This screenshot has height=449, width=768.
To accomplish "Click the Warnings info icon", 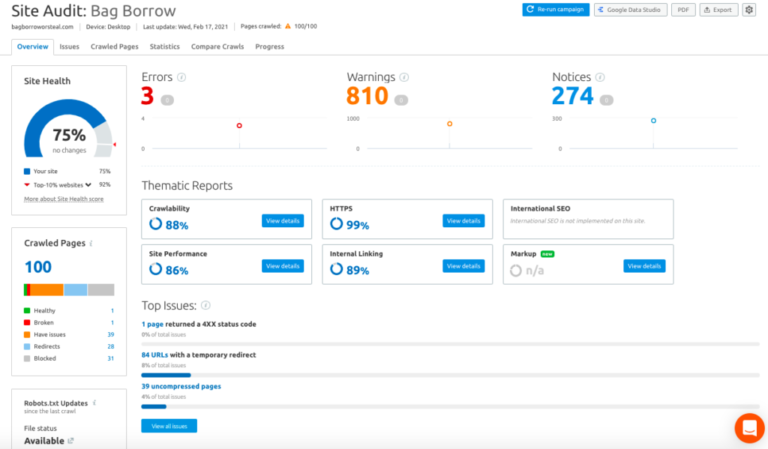I will (x=404, y=77).
